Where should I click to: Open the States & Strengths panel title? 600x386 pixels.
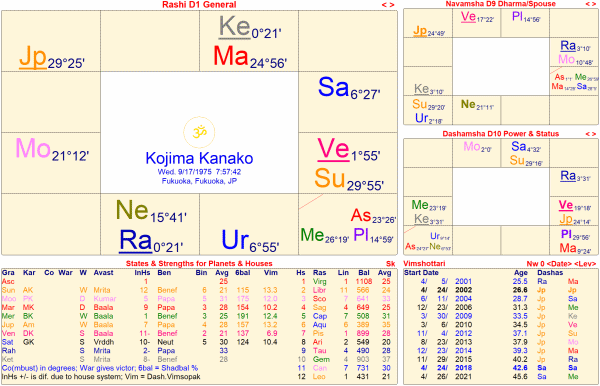click(199, 264)
